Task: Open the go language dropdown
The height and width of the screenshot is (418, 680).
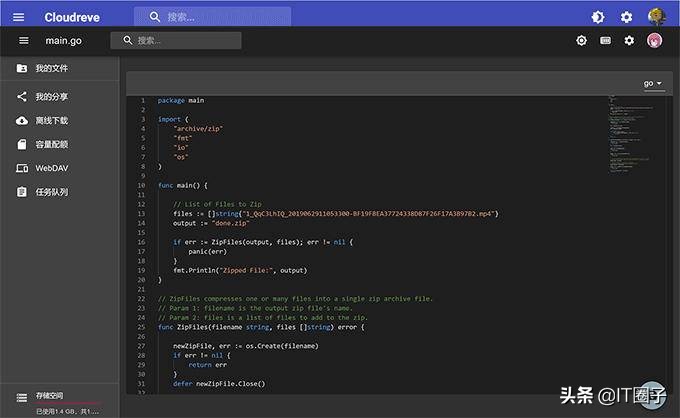Action: (653, 83)
